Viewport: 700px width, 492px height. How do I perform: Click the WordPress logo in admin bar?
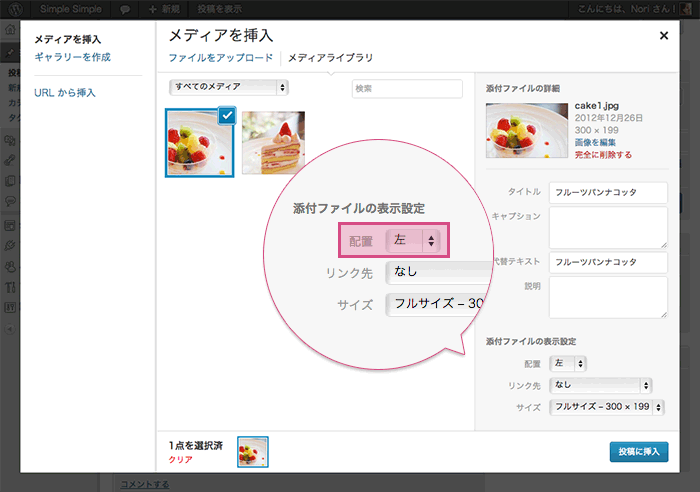12,8
